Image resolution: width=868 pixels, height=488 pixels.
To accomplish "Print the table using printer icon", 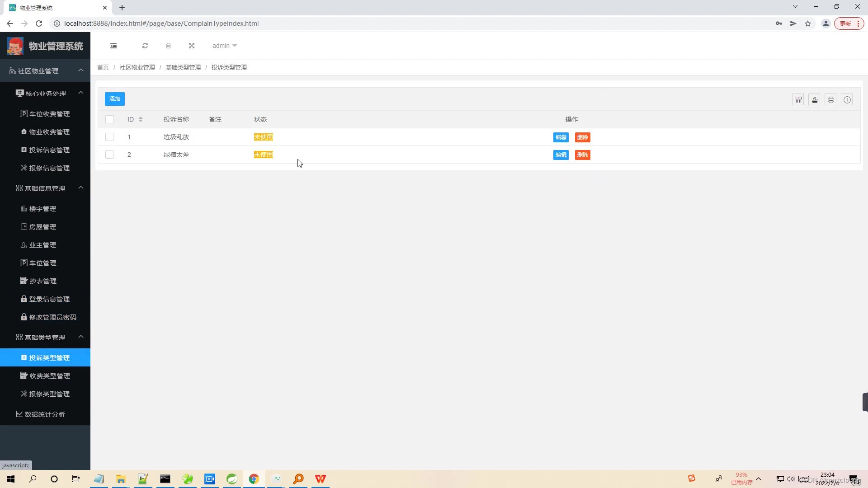I will 830,99.
